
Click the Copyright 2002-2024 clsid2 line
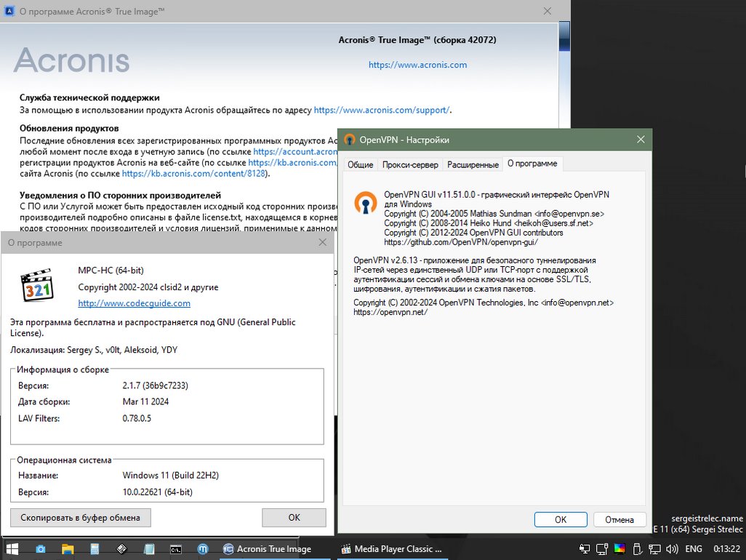[x=148, y=287]
